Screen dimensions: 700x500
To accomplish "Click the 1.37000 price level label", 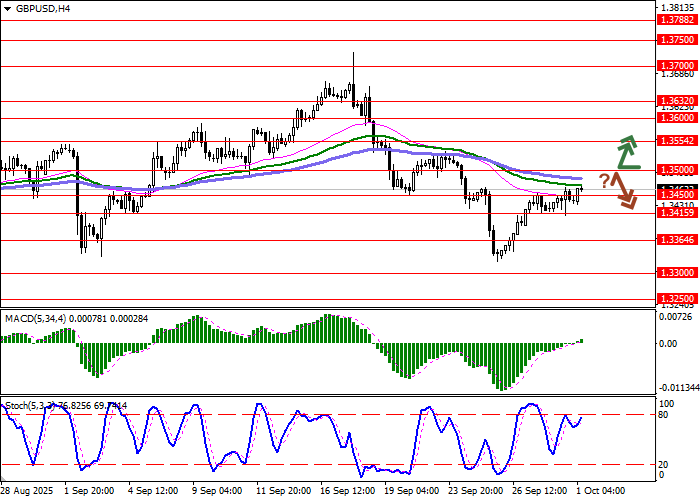I will [x=677, y=64].
